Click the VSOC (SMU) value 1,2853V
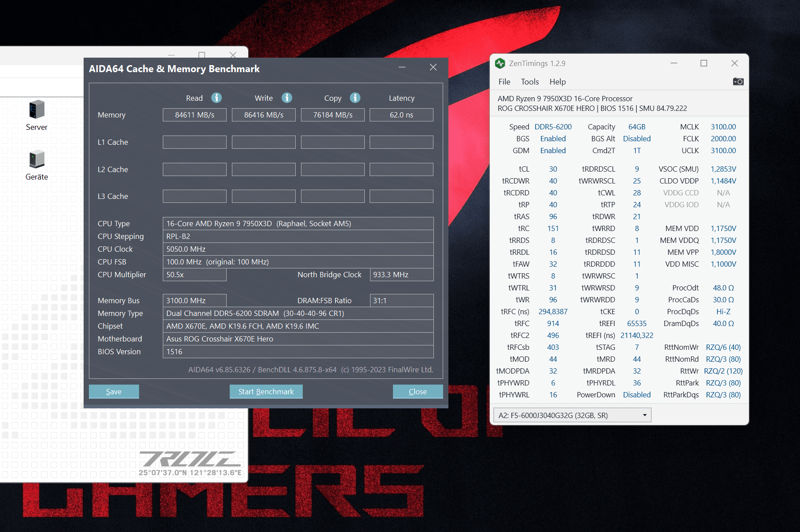The image size is (800, 532). tap(723, 169)
